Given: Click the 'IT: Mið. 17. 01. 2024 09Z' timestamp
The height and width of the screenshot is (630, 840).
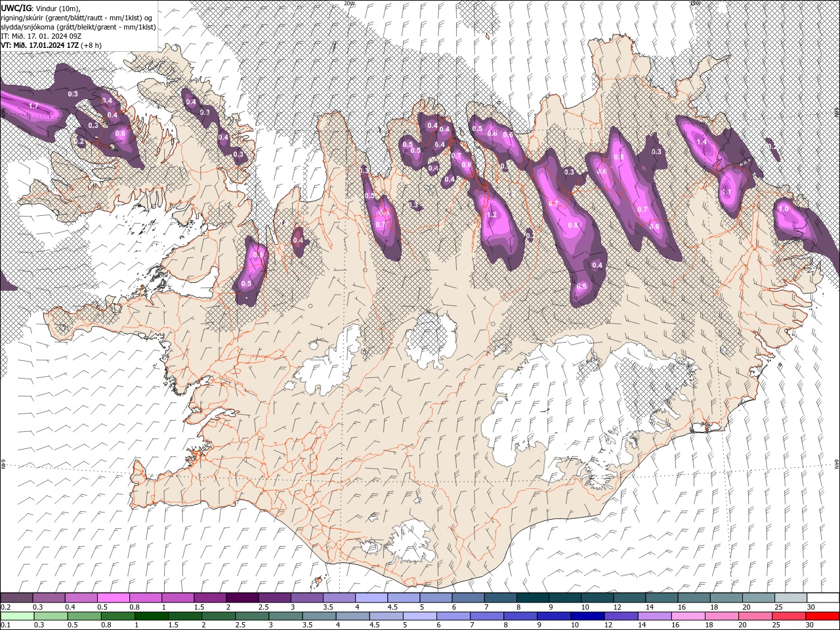Looking at the screenshot, I should 41,36.
